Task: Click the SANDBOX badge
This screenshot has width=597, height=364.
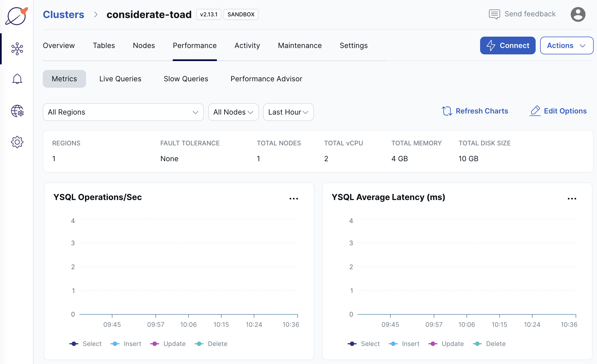Action: coord(241,14)
